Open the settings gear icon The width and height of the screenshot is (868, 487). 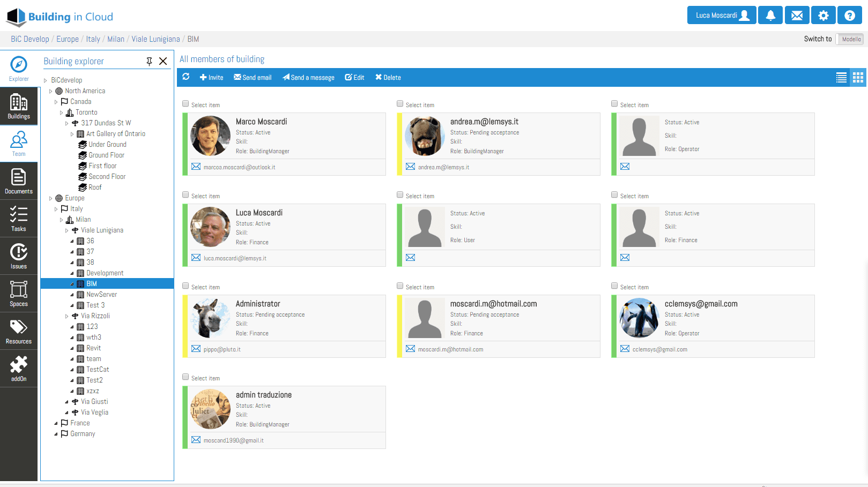(x=824, y=16)
